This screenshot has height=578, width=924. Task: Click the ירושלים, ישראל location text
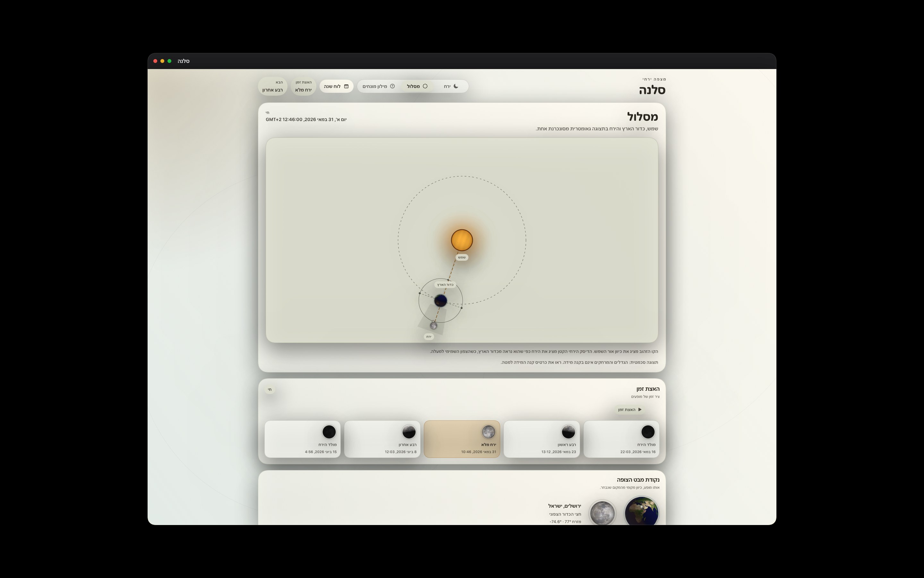click(x=564, y=506)
